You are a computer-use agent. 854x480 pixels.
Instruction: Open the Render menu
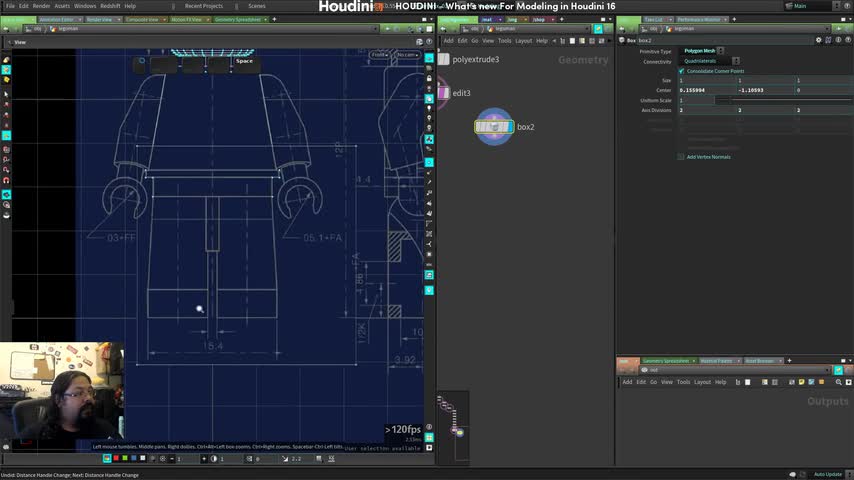(41, 6)
